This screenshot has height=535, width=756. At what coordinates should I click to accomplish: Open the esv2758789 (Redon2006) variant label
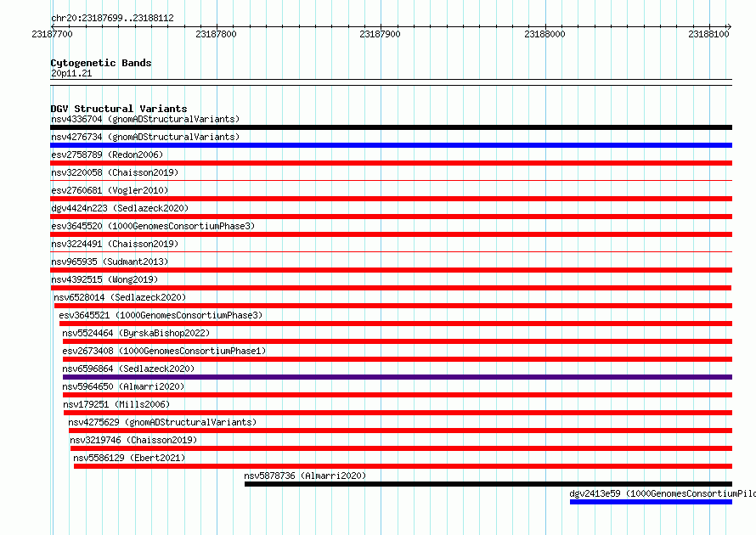pos(107,155)
